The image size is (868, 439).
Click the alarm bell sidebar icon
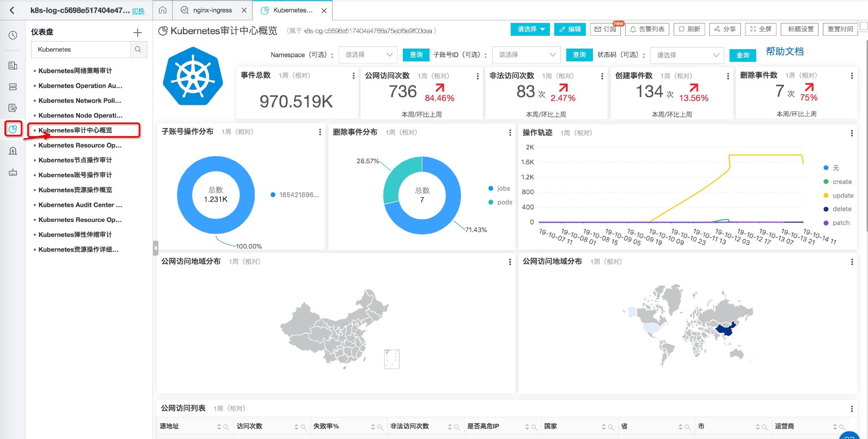(13, 151)
